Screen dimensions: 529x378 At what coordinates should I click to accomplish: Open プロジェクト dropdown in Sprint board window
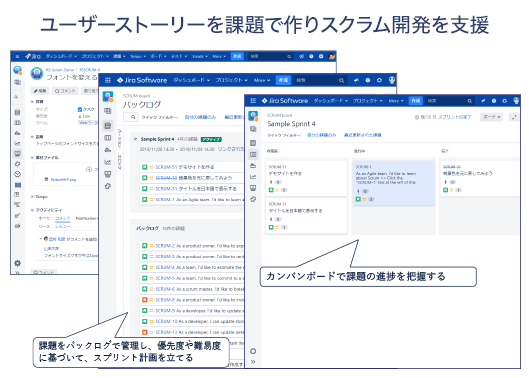click(368, 101)
